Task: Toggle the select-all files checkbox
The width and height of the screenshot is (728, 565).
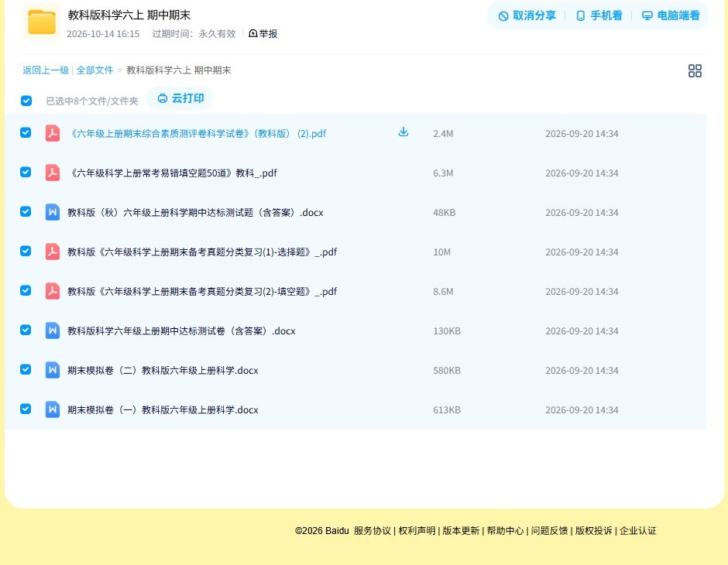Action: pos(26,101)
